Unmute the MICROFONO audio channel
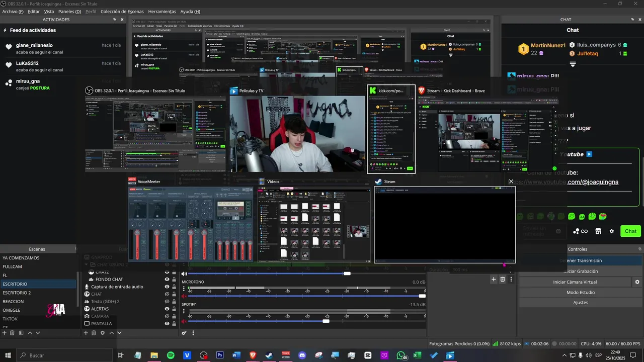The width and height of the screenshot is (644, 362). click(184, 296)
